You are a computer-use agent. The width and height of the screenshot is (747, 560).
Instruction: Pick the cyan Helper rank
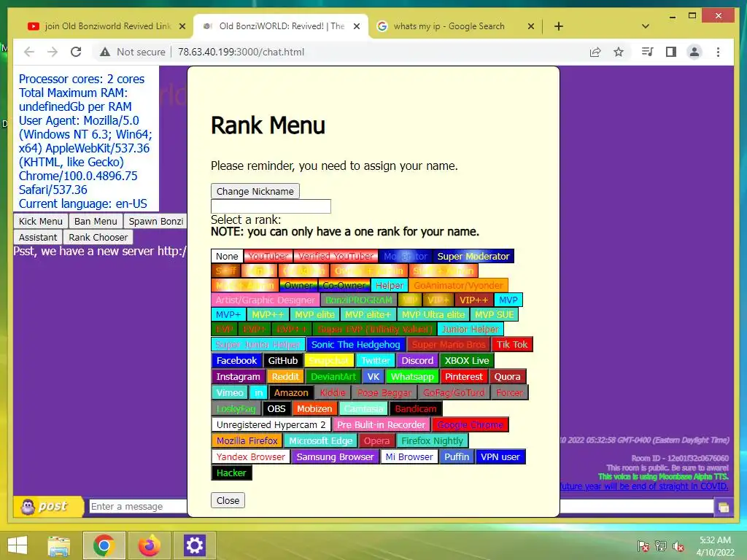(390, 285)
